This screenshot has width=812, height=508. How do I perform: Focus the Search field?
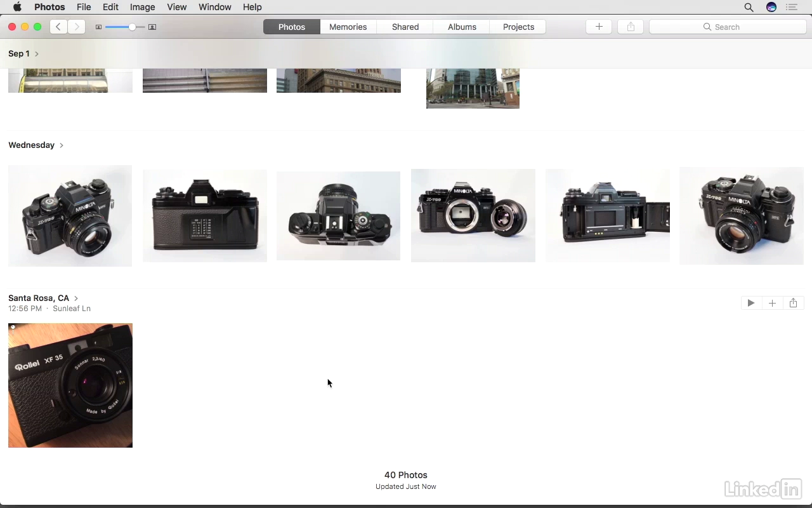[x=728, y=27]
